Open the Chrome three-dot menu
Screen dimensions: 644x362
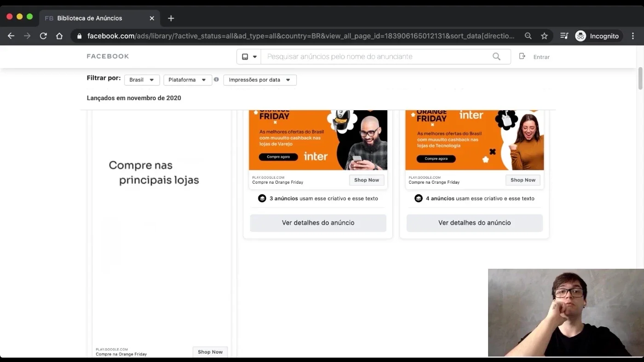click(633, 36)
